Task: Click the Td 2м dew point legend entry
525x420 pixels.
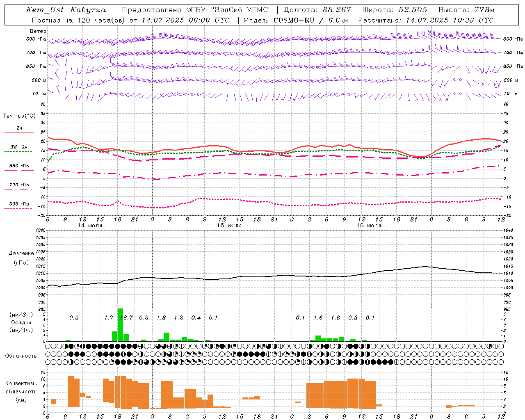Action: 19,149
